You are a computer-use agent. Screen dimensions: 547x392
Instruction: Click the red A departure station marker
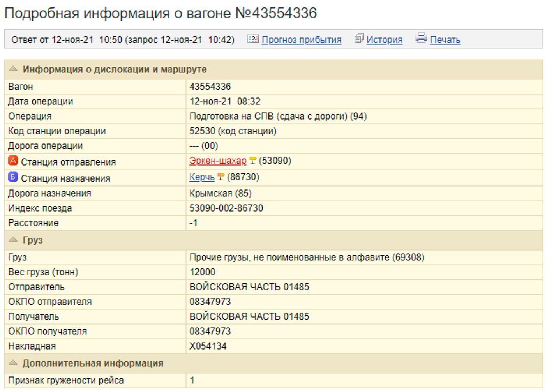click(x=13, y=161)
